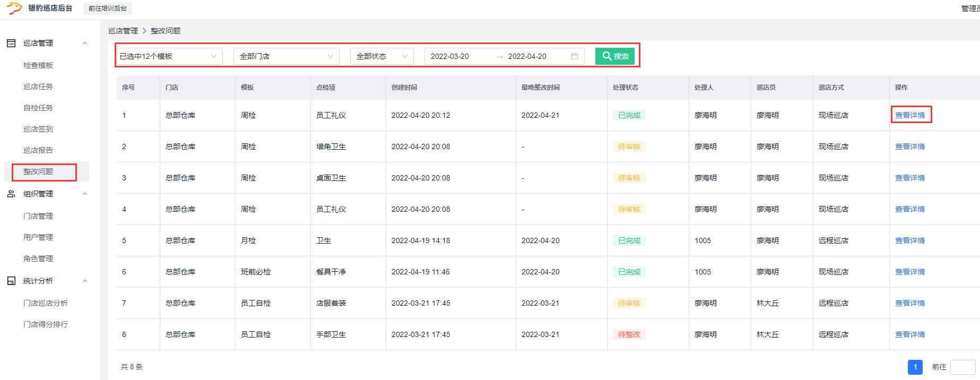Screen dimensions: 980x380
Task: Open 检查模板 in the sidebar
Action: coord(38,65)
